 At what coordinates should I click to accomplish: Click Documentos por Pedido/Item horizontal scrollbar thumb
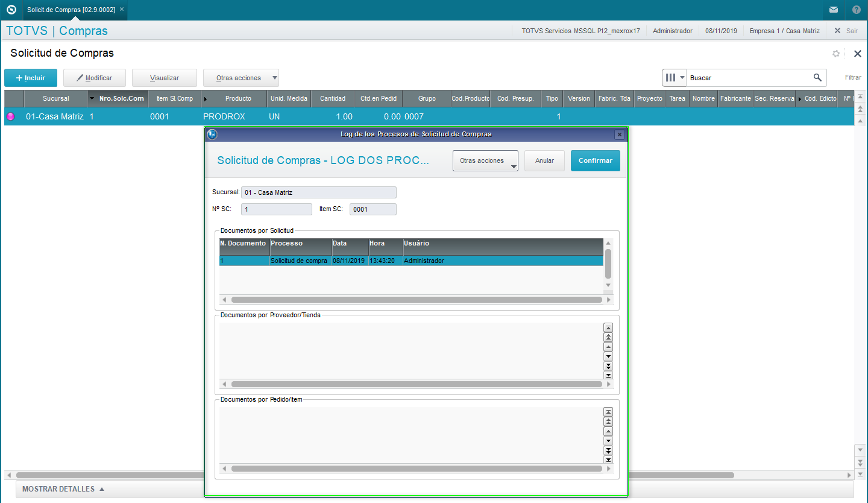click(417, 469)
